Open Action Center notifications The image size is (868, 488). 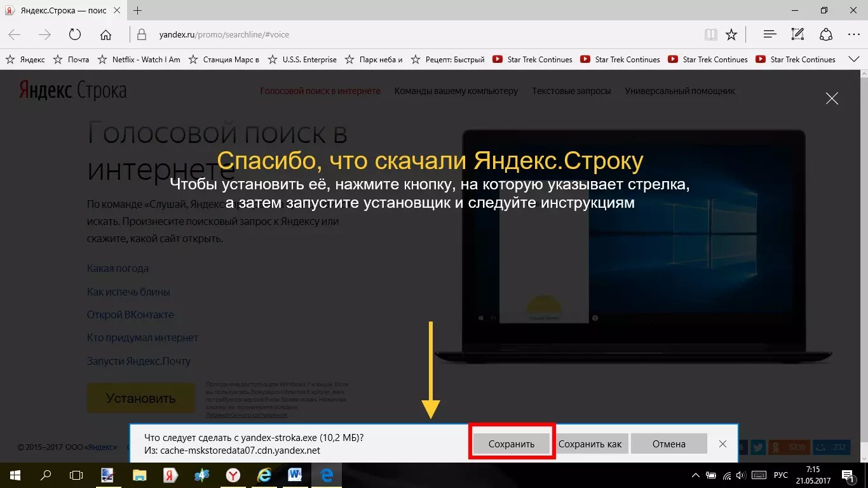[x=849, y=475]
